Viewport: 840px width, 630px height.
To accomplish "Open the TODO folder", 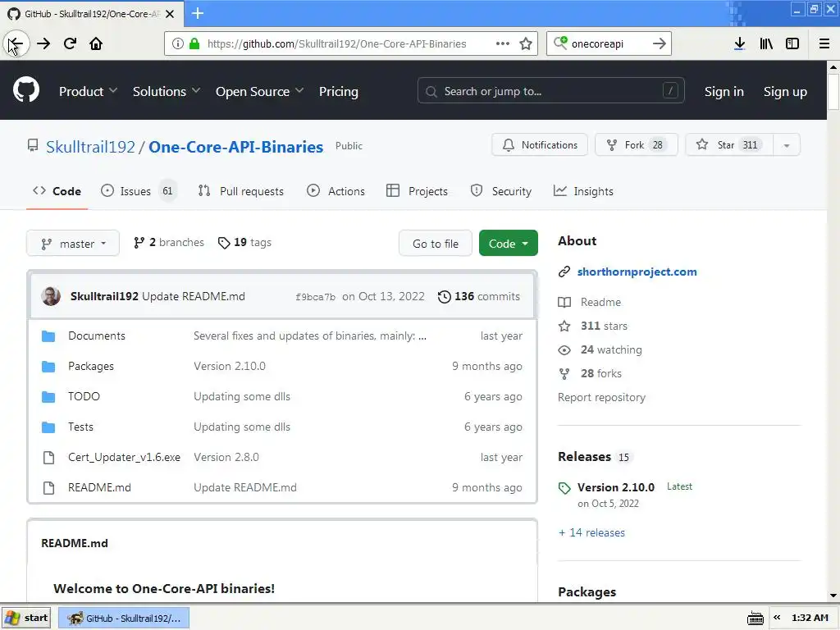I will click(x=84, y=396).
